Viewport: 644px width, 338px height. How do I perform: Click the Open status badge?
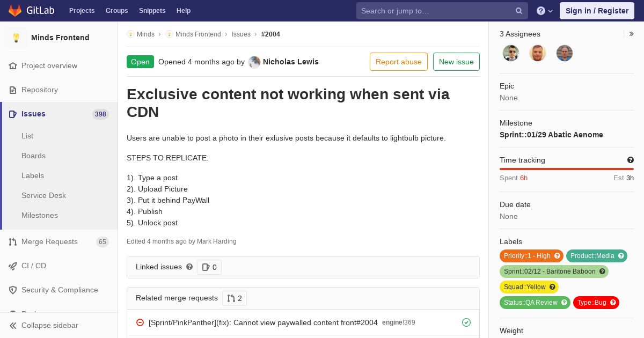pos(140,62)
